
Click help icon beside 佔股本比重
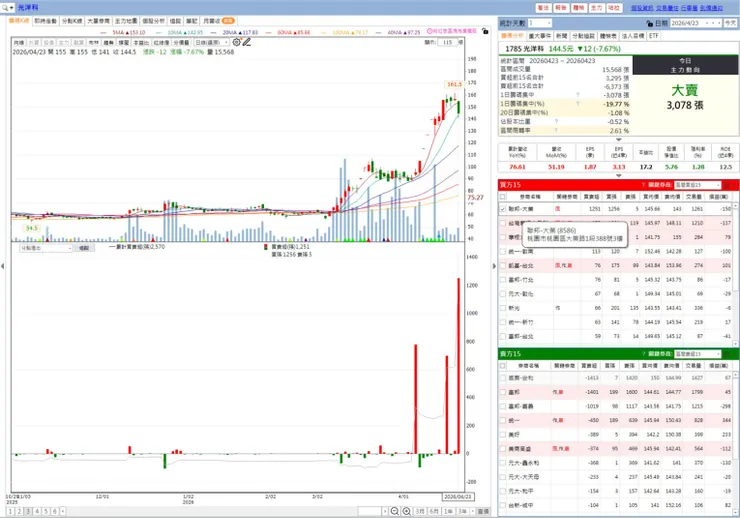click(x=556, y=121)
